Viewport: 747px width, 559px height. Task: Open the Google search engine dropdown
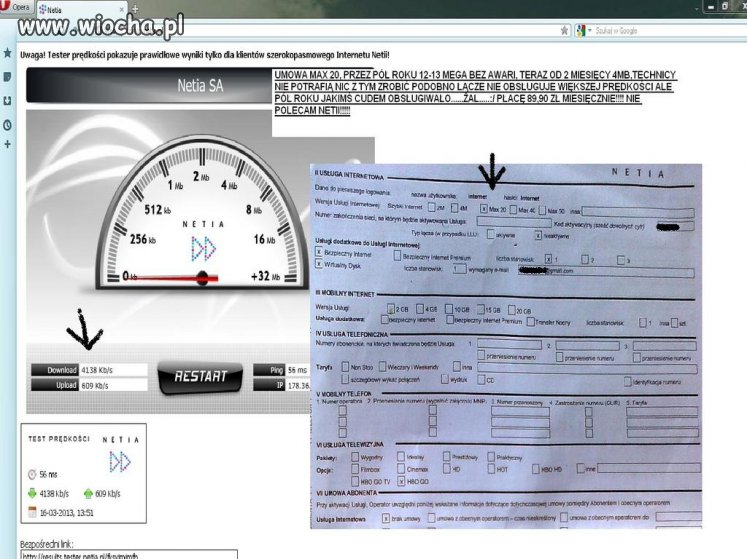click(x=583, y=30)
